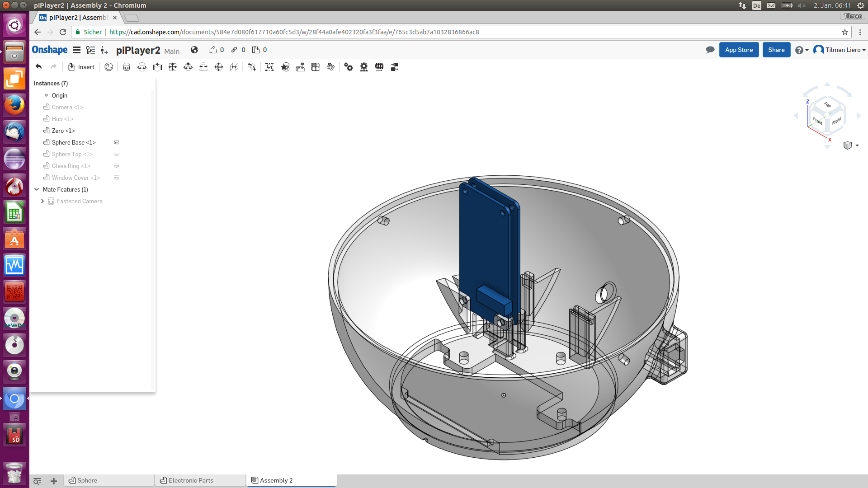Open the view display options dropdown
Screen dimensions: 868x488
tap(851, 145)
